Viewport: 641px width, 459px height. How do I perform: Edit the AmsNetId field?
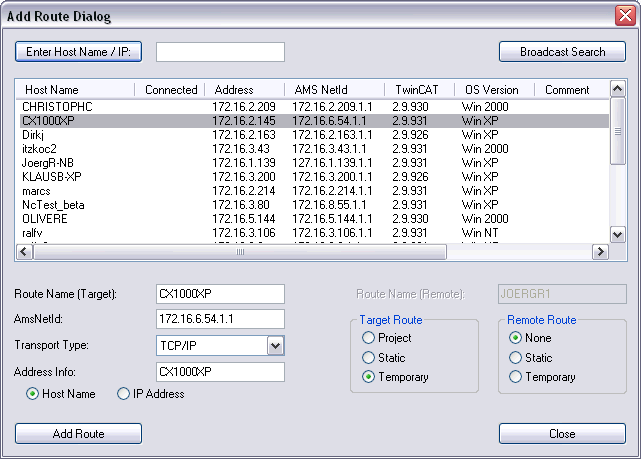click(220, 319)
